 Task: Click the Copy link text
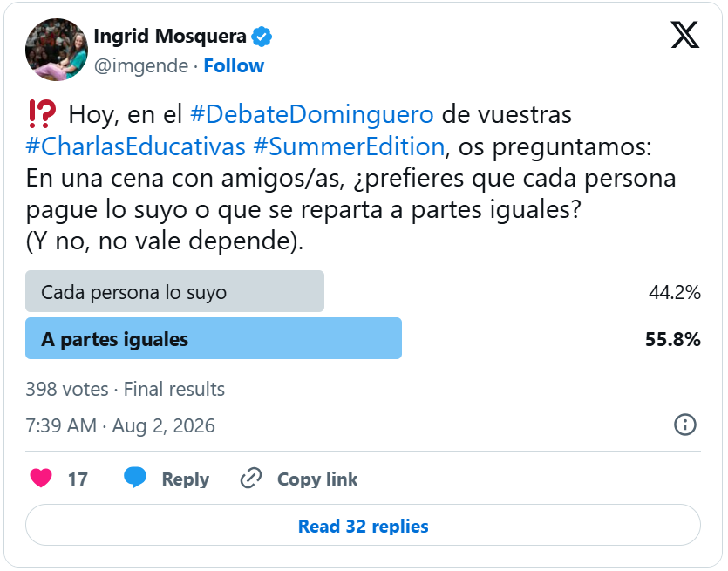click(x=317, y=479)
